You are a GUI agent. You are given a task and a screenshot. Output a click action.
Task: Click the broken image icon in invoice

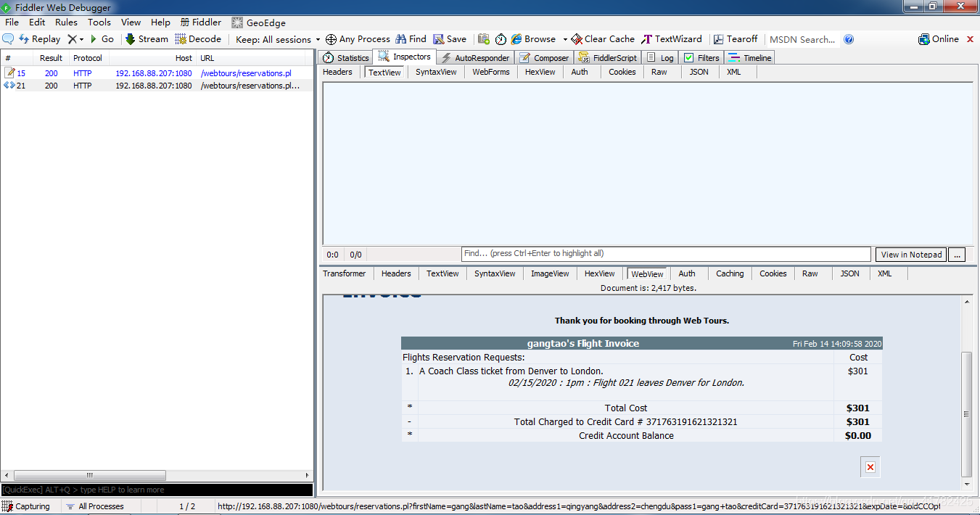click(x=870, y=467)
